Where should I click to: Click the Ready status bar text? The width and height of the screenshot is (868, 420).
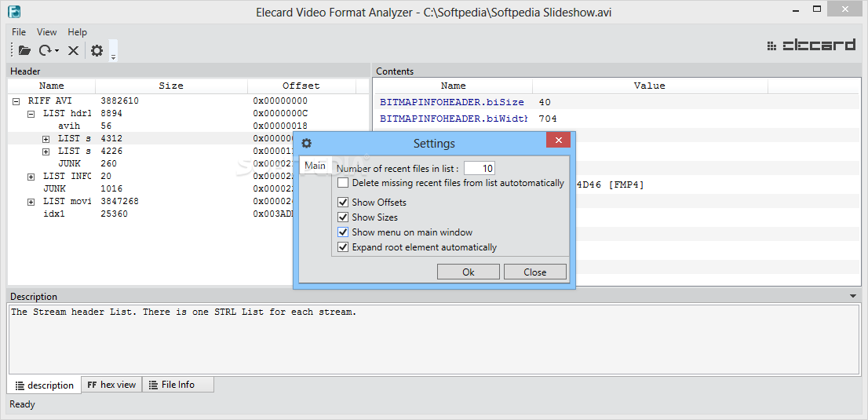22,404
